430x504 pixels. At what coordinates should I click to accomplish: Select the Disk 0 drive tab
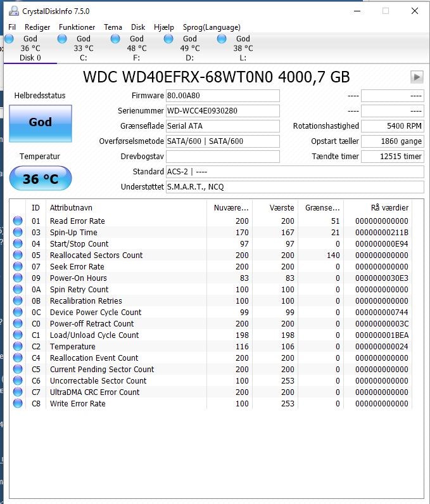coord(30,48)
